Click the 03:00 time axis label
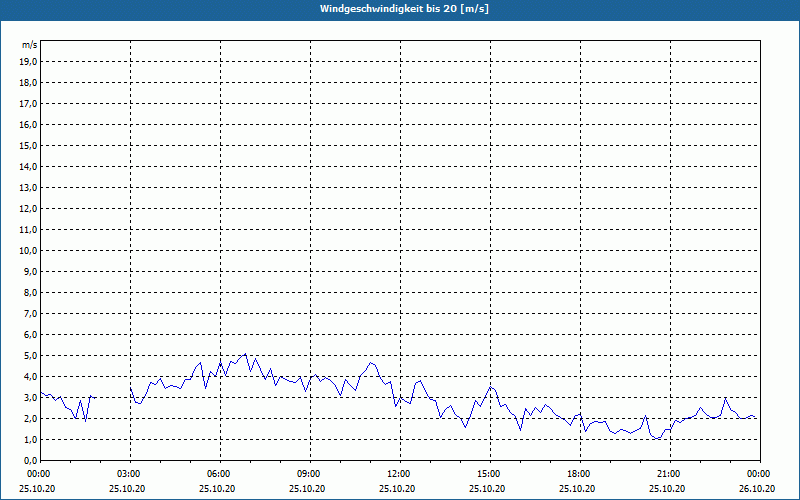800x500 pixels. pos(131,474)
